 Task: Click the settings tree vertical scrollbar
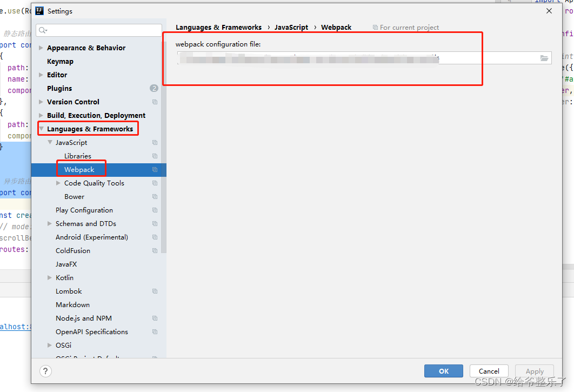tap(164, 147)
